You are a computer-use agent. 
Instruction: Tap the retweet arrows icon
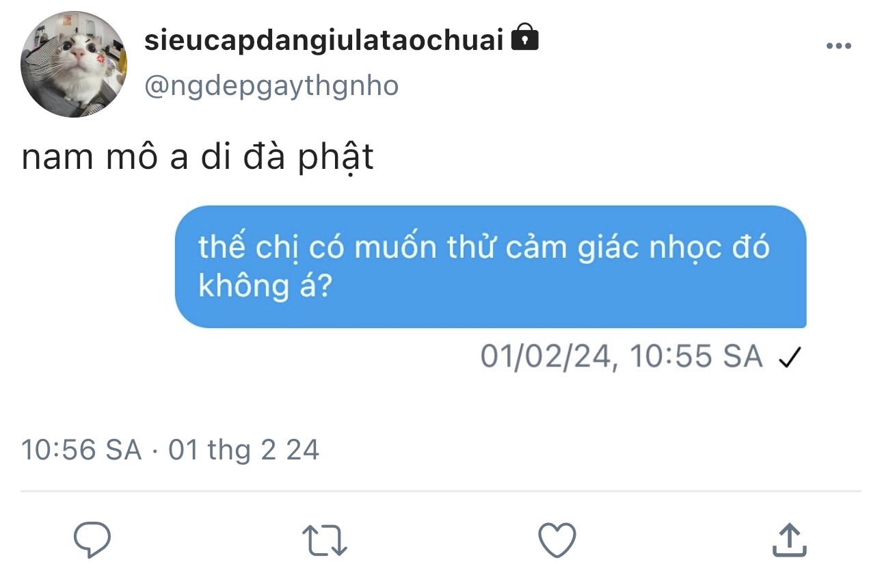(325, 540)
